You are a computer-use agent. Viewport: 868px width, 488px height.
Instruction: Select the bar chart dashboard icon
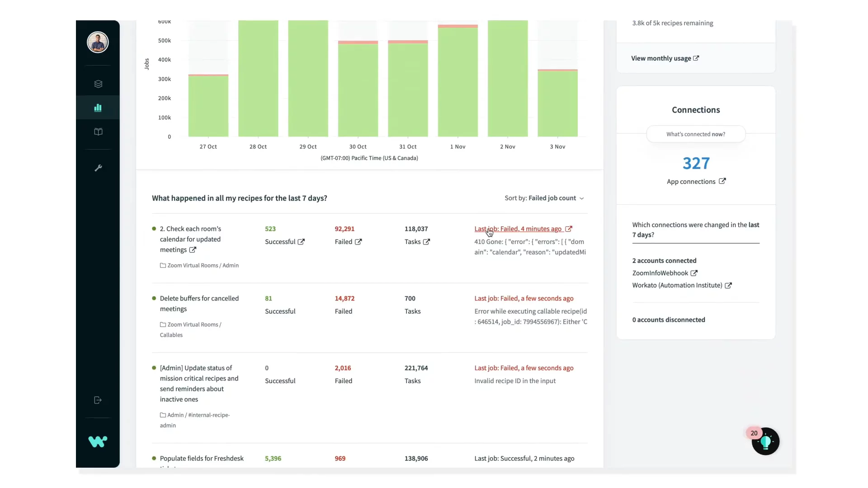coord(98,108)
